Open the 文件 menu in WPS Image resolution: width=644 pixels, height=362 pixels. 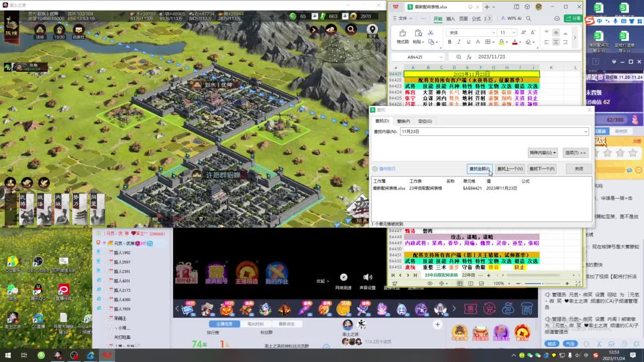click(x=403, y=19)
